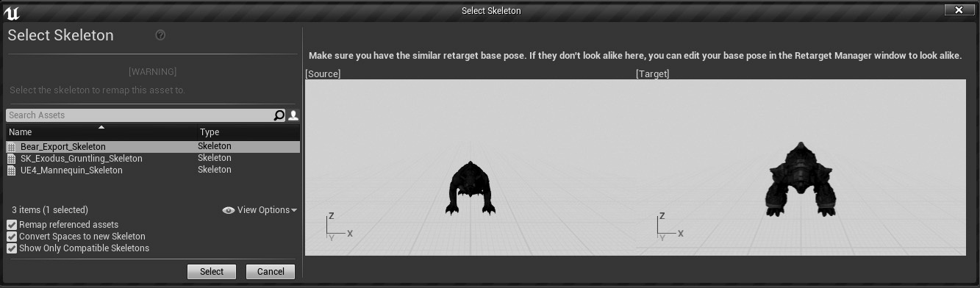
Task: Click the Cancel button
Action: (271, 272)
